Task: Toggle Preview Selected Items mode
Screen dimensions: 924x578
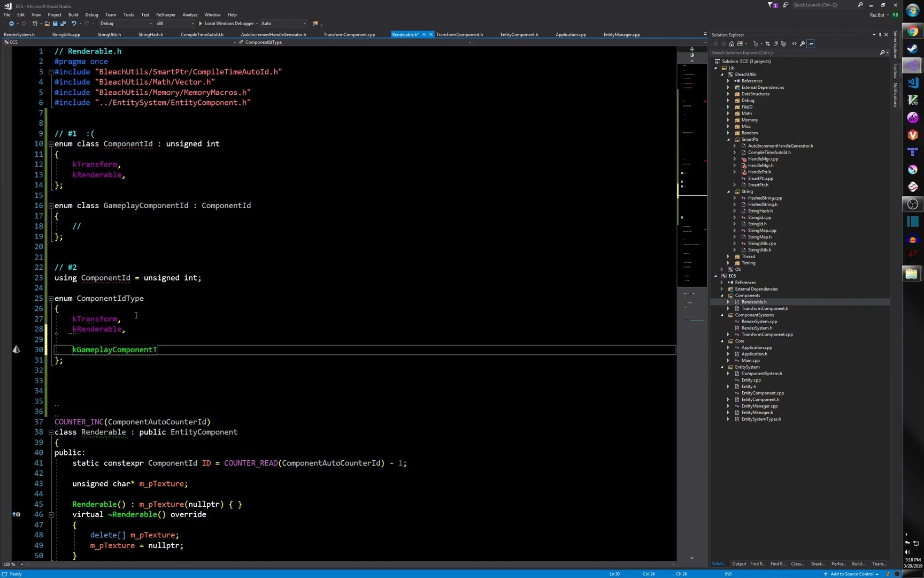Action: coord(811,44)
